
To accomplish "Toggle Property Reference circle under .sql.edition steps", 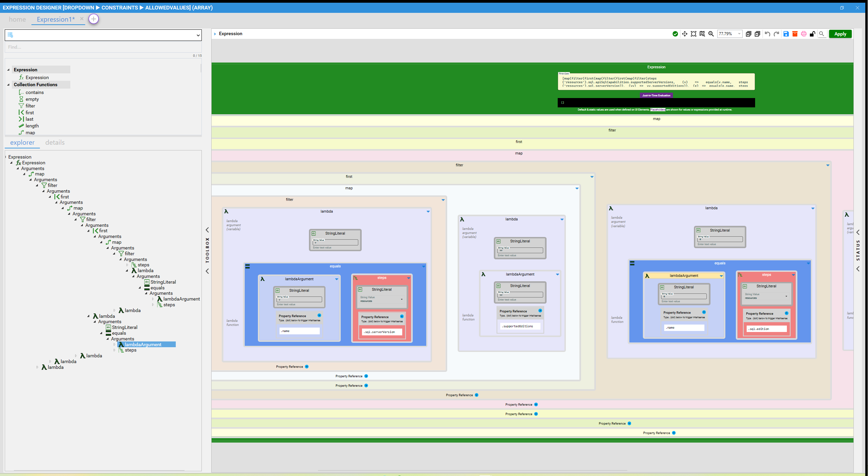I will pyautogui.click(x=787, y=313).
